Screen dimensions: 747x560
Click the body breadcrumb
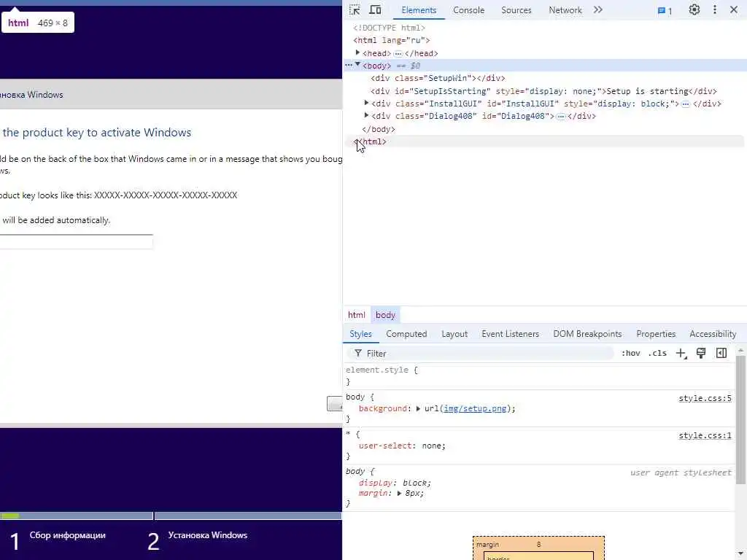click(x=385, y=315)
